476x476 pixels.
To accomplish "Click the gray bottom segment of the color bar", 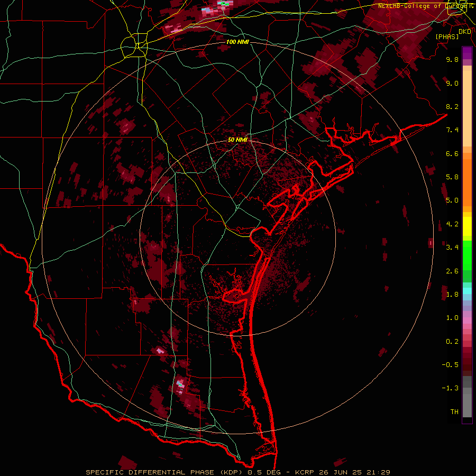I will (467, 397).
